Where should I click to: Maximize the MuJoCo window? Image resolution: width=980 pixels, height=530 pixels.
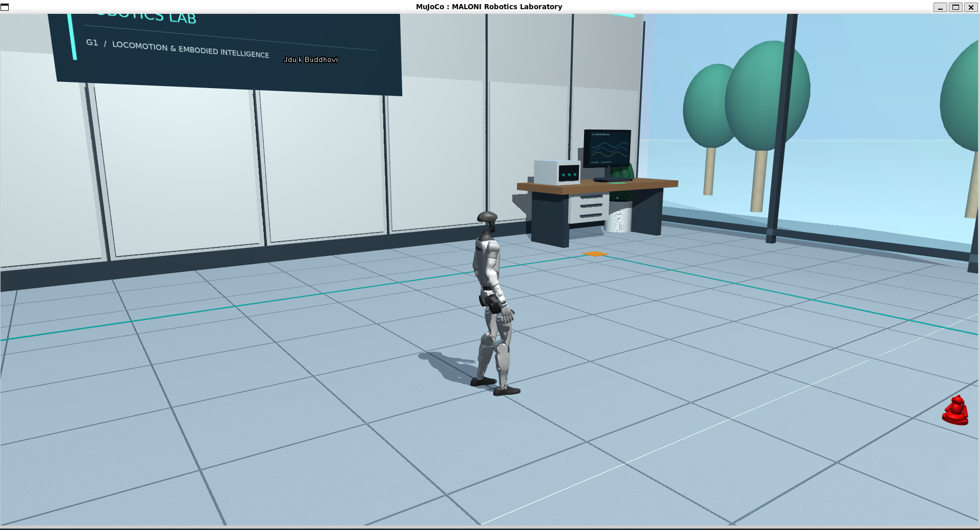(x=955, y=7)
